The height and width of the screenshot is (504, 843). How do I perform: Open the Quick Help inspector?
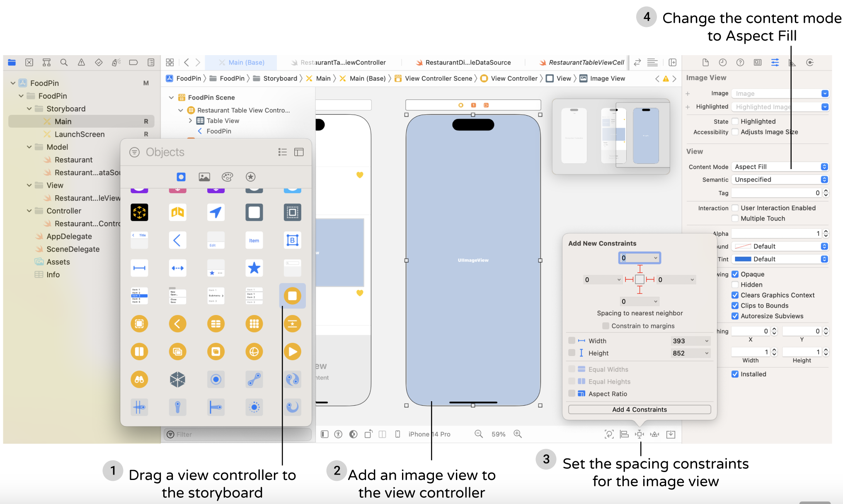point(741,62)
